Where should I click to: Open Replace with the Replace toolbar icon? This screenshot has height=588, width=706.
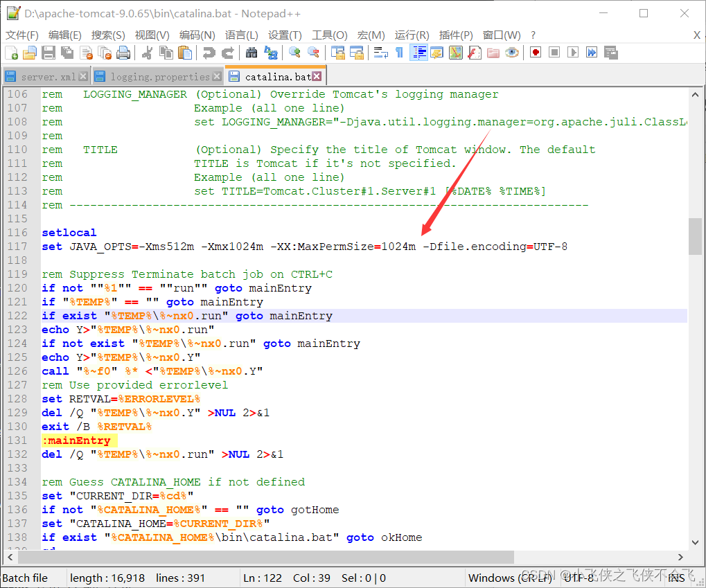(271, 53)
